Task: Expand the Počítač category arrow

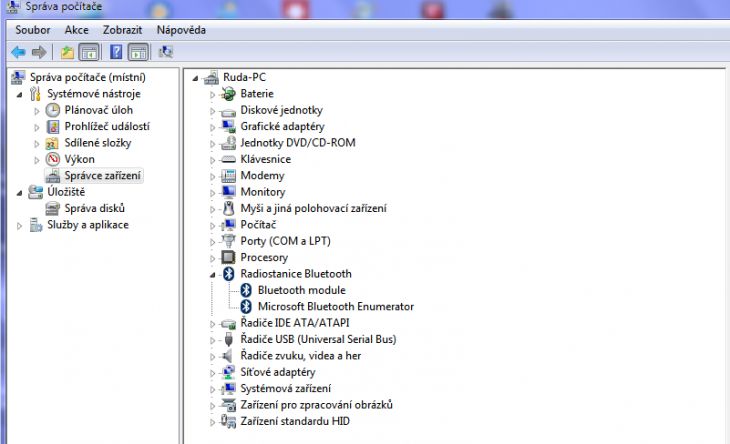Action: 212,226
